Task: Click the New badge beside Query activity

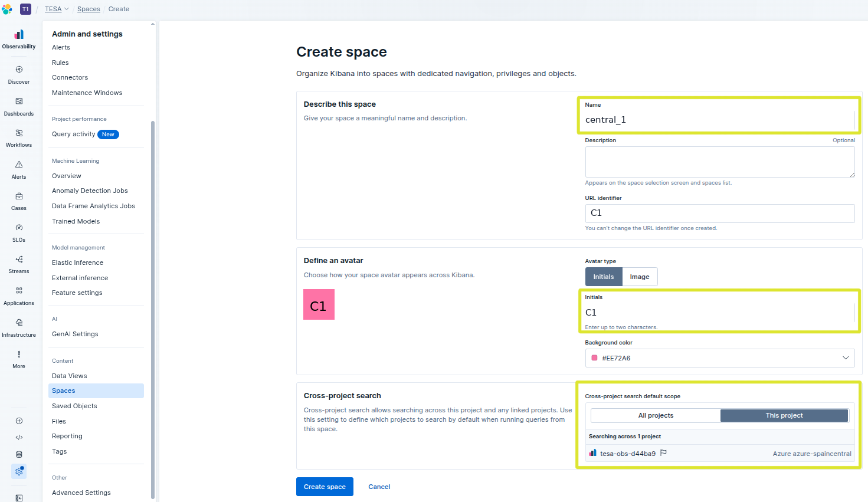Action: pyautogui.click(x=108, y=134)
